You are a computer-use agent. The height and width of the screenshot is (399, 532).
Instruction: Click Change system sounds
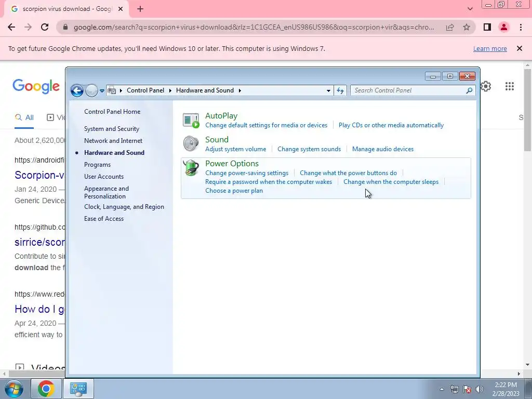click(309, 149)
